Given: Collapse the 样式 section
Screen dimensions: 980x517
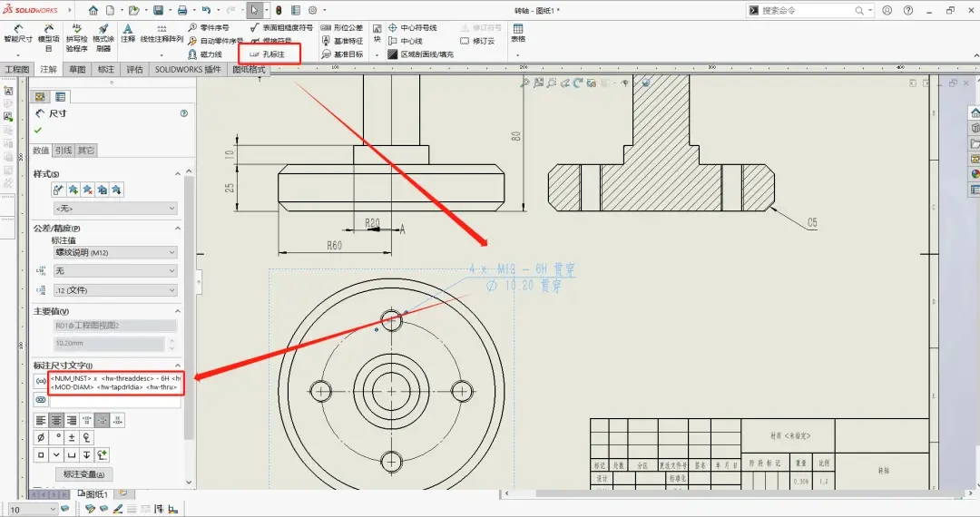Looking at the screenshot, I should (x=178, y=173).
